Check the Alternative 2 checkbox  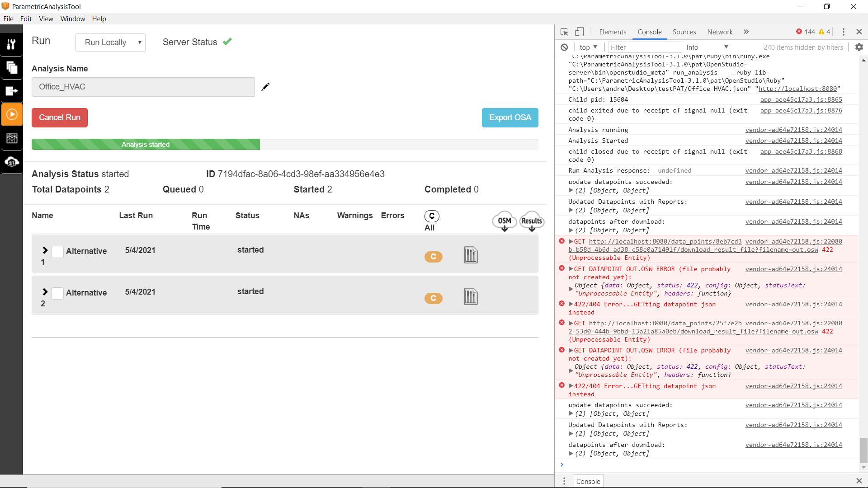[x=57, y=293]
